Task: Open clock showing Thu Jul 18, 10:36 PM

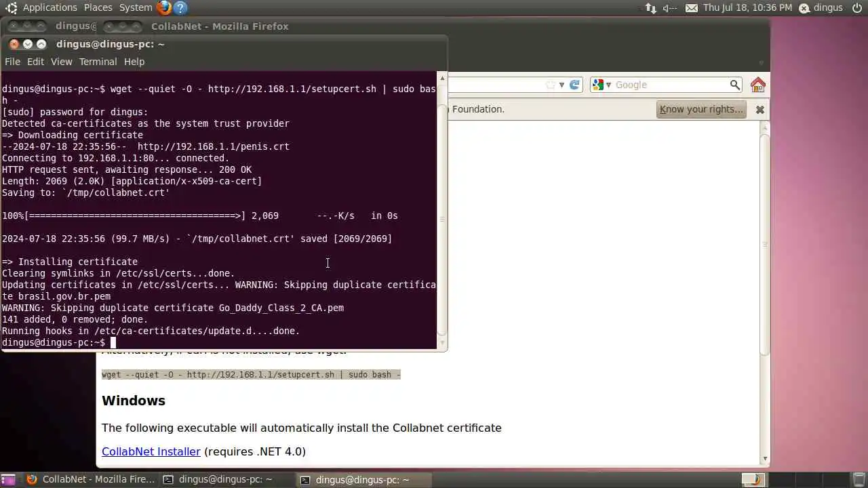Action: click(x=747, y=7)
